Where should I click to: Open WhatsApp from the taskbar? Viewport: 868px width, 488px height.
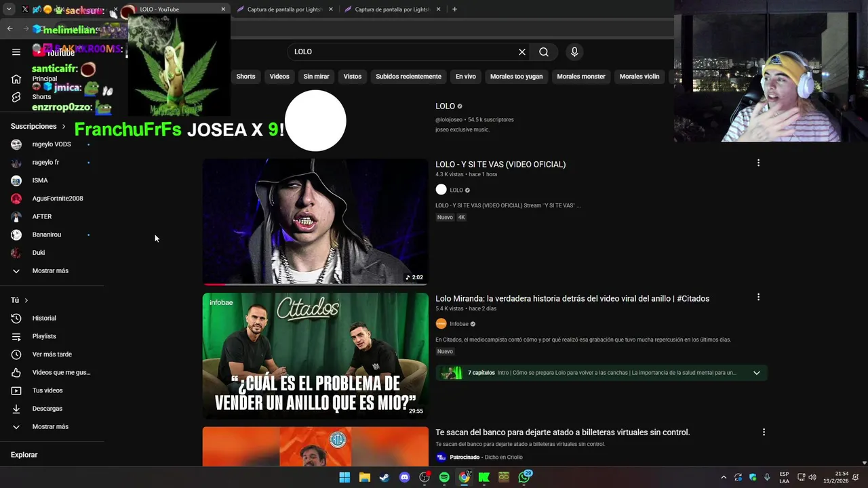tap(524, 477)
